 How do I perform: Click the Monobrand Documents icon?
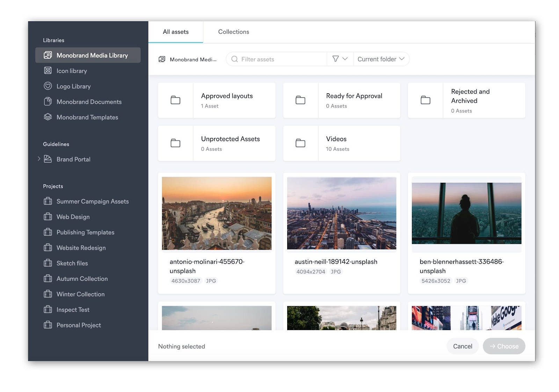coord(48,101)
